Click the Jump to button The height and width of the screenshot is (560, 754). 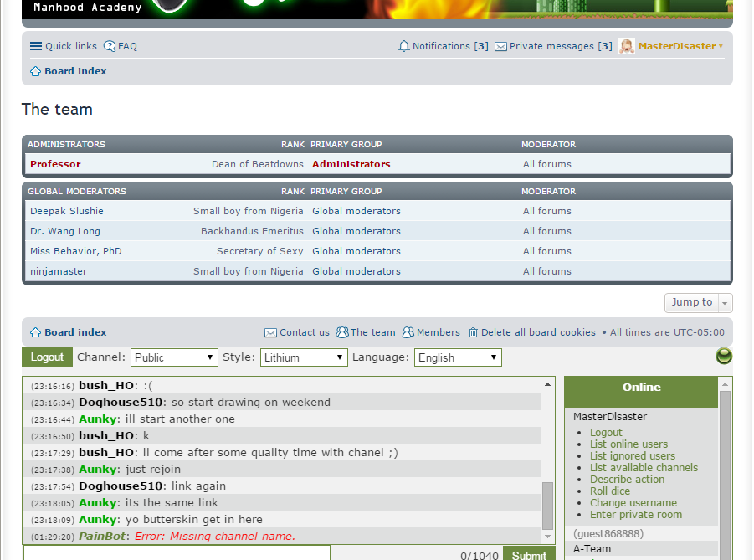coord(692,303)
